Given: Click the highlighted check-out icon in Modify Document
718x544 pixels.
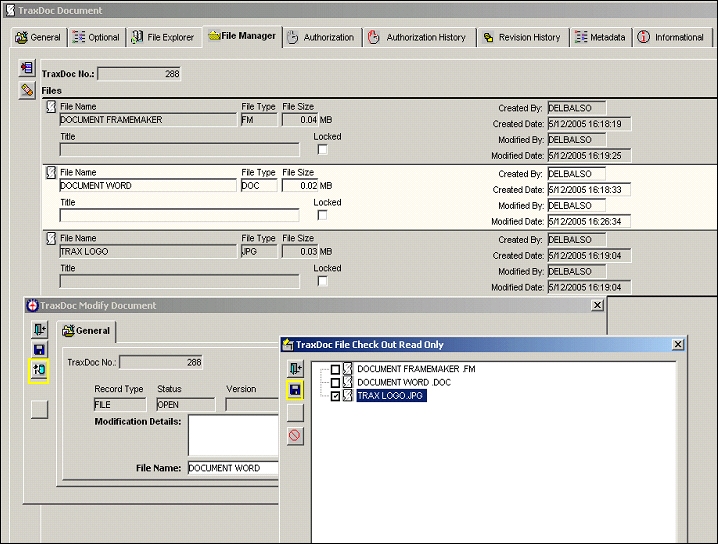Looking at the screenshot, I should pyautogui.click(x=39, y=370).
